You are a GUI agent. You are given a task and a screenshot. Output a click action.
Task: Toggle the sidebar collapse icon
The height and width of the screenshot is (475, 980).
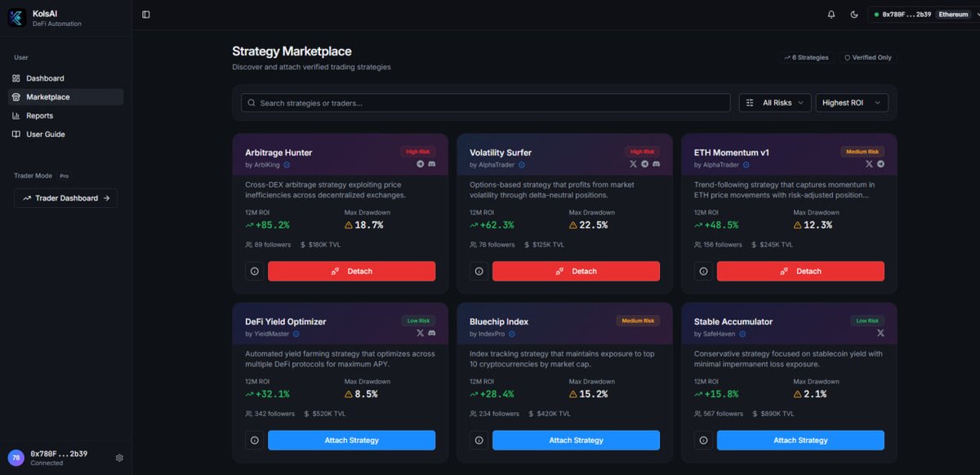click(146, 14)
